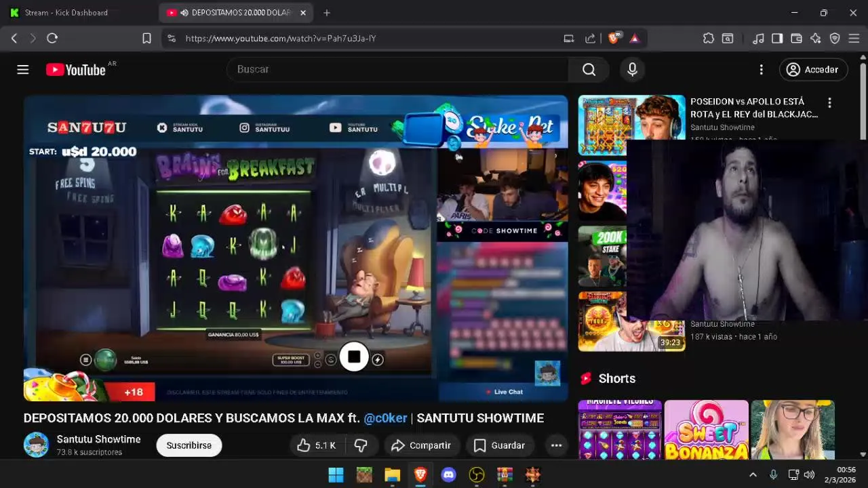Click the share page icon in address bar

pyautogui.click(x=590, y=39)
